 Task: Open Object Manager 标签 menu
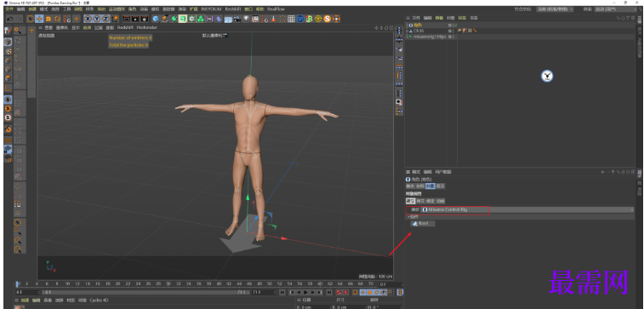462,18
